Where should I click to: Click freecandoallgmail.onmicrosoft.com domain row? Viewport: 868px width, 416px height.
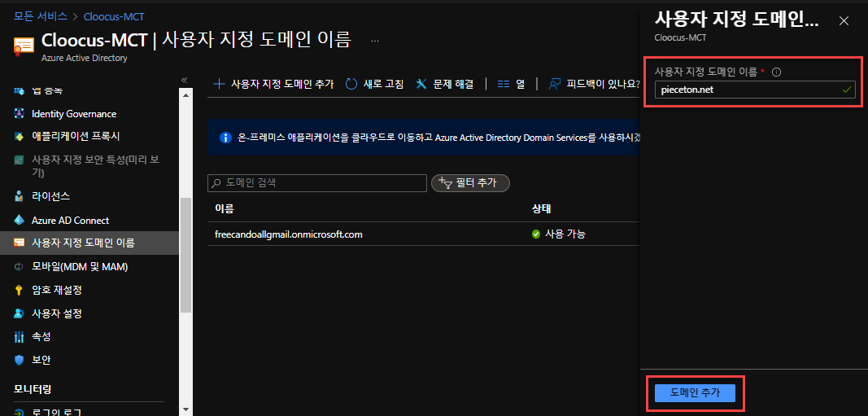coord(424,234)
